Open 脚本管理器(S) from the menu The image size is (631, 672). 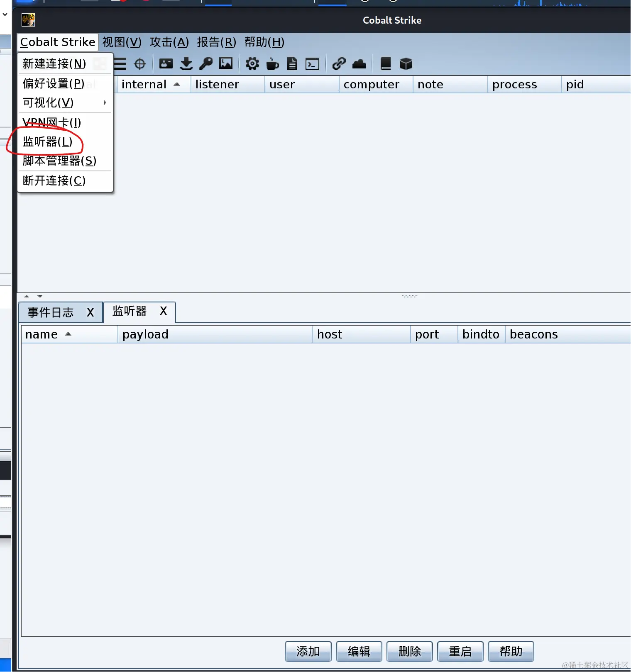click(x=65, y=161)
